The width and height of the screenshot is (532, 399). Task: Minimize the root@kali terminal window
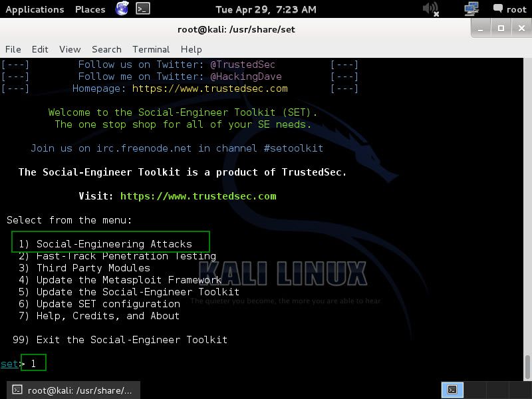480,29
